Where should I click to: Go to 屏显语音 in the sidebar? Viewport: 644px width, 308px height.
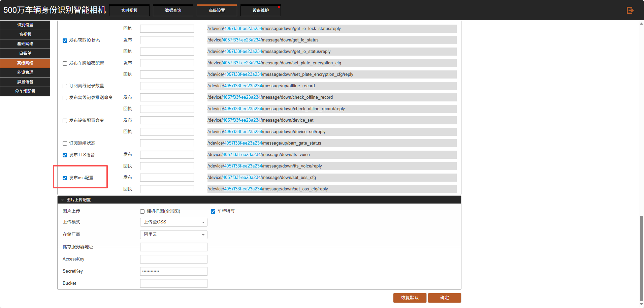(25, 82)
